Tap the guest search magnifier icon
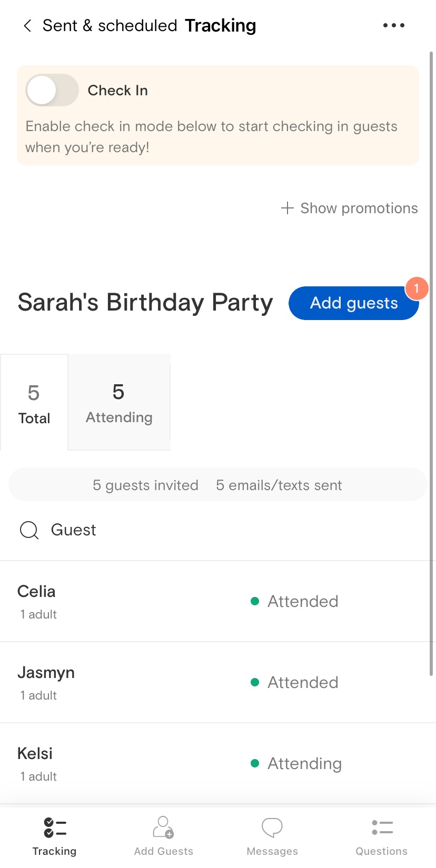Screen dimensions: 436x868 pyautogui.click(x=29, y=530)
